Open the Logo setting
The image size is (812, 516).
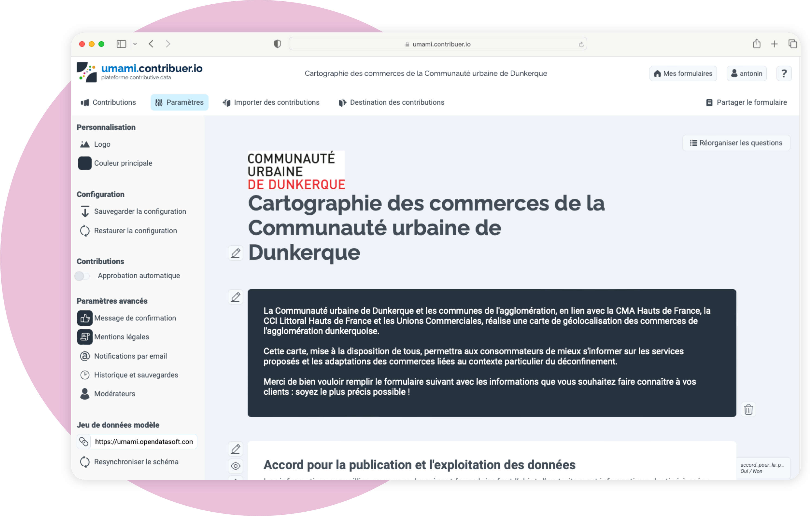point(95,144)
